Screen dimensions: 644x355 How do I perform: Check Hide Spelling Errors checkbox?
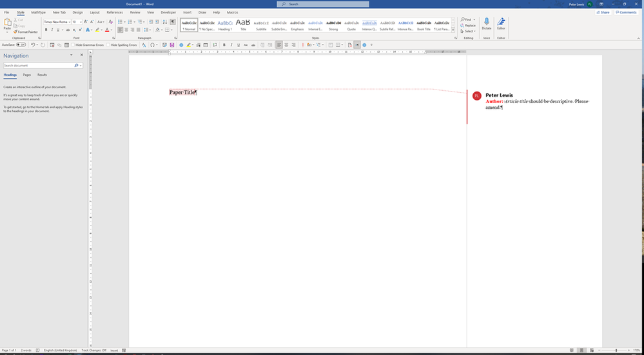pyautogui.click(x=108, y=44)
